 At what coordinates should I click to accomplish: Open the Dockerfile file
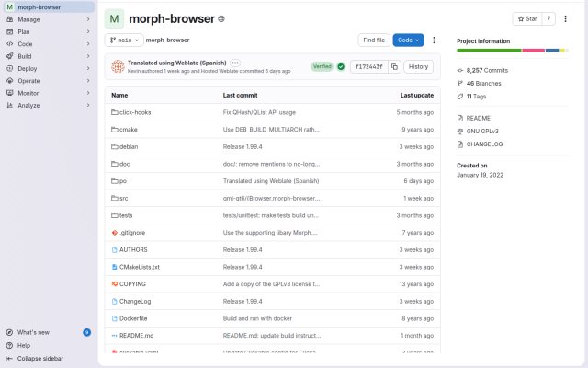tap(133, 318)
